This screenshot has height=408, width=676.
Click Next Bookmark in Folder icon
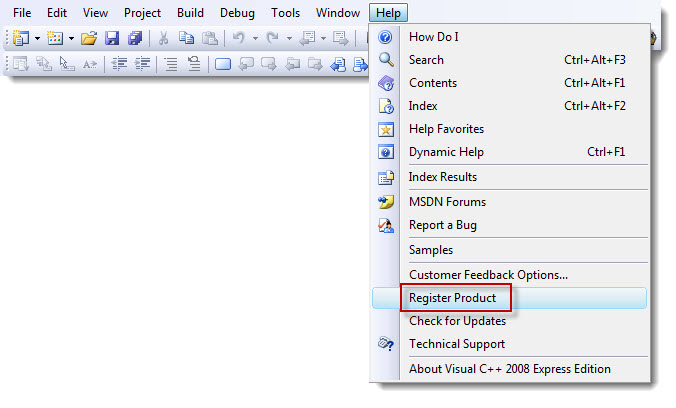316,64
